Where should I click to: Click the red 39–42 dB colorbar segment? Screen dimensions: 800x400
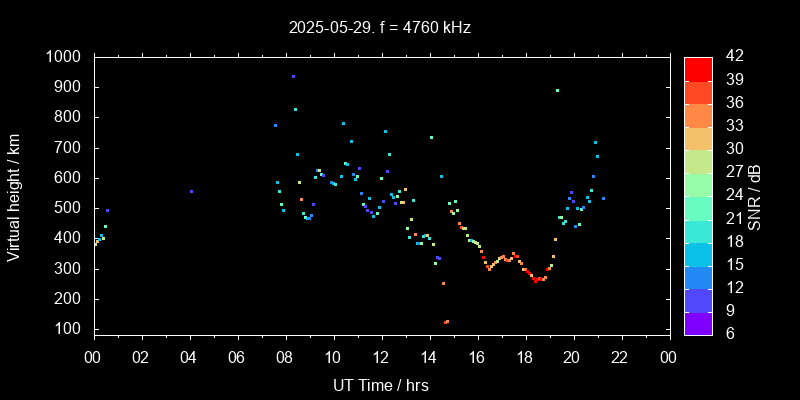[x=698, y=68]
